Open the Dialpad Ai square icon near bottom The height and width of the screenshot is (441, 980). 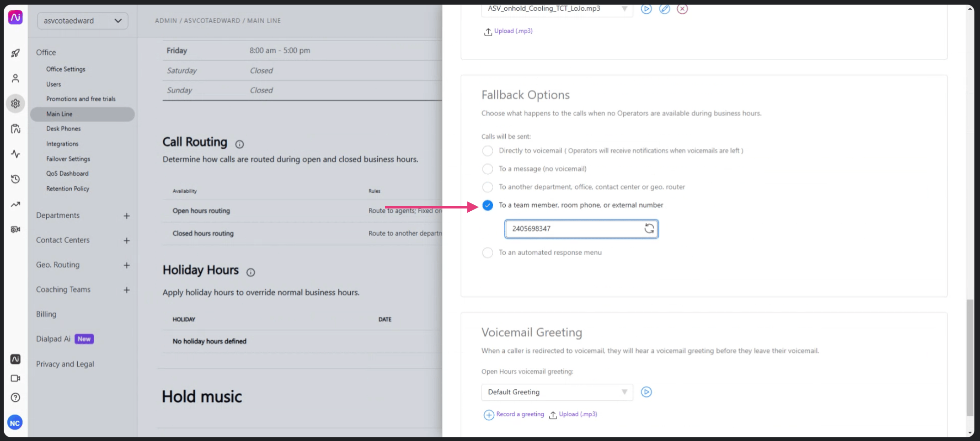(x=15, y=359)
